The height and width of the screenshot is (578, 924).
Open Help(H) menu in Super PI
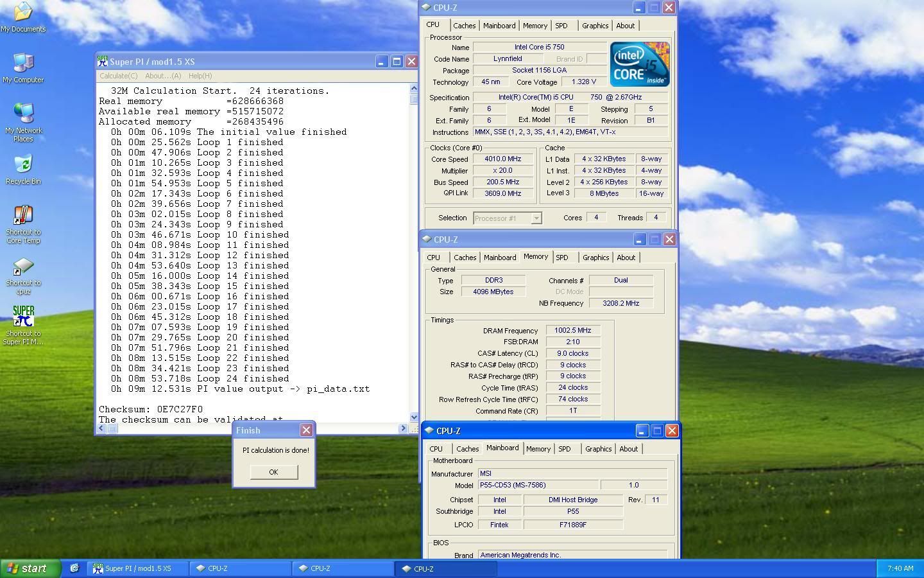[x=200, y=76]
